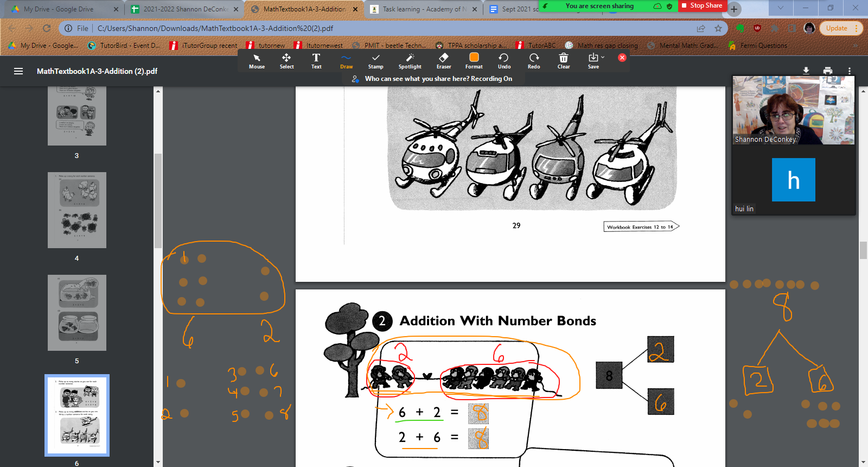Switch to the Task learning - Academy tab
This screenshot has height=467, width=868.
click(x=424, y=9)
